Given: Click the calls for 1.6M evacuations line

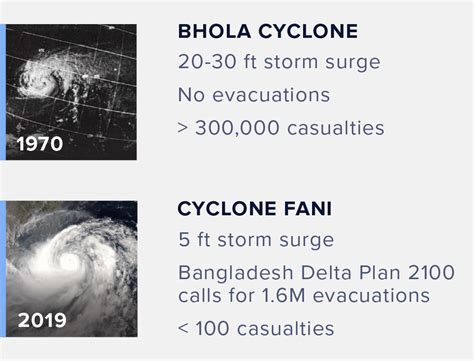Looking at the screenshot, I should point(304,296).
